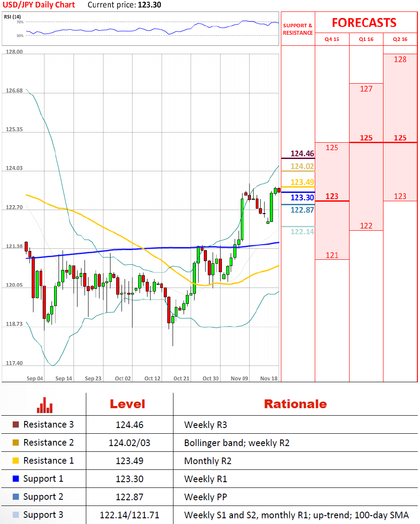The image size is (420, 524).
Task: Click the Support 1 blue swatch
Action: (x=16, y=479)
